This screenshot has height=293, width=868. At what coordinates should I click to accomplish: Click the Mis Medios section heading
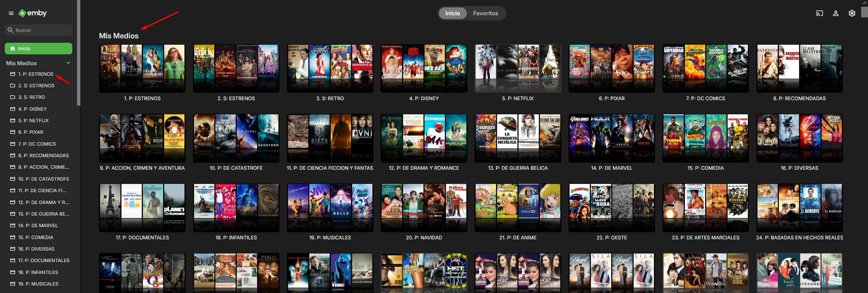click(x=119, y=36)
